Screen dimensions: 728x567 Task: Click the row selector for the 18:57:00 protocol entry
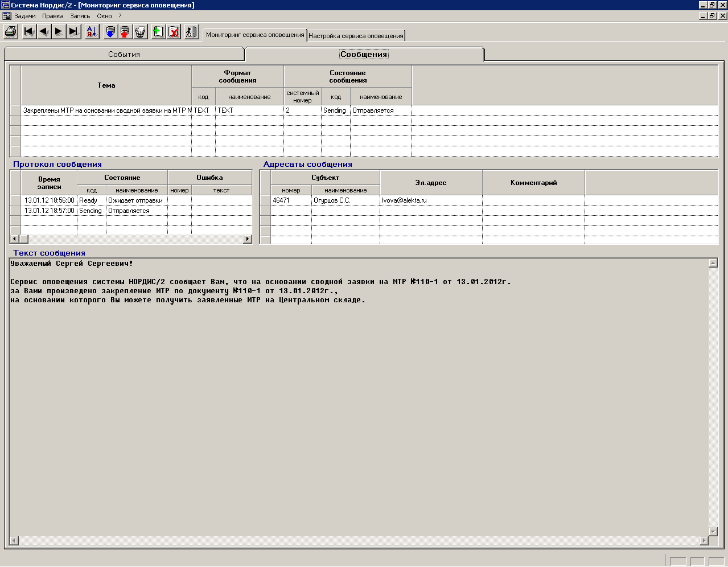(15, 211)
